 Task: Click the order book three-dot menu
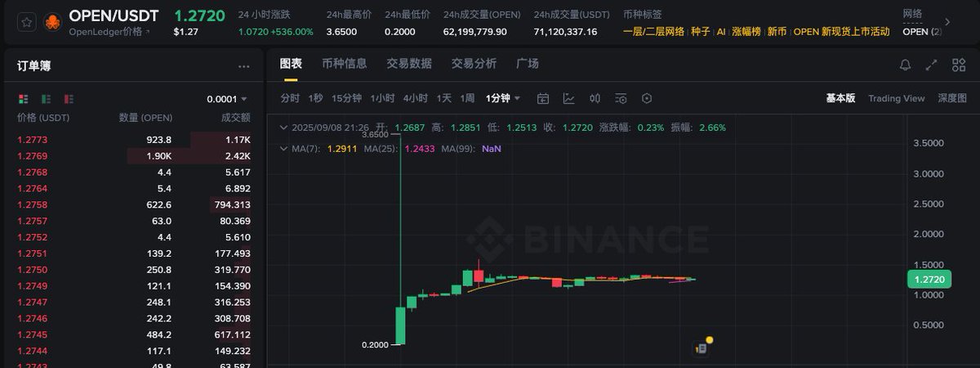click(243, 67)
